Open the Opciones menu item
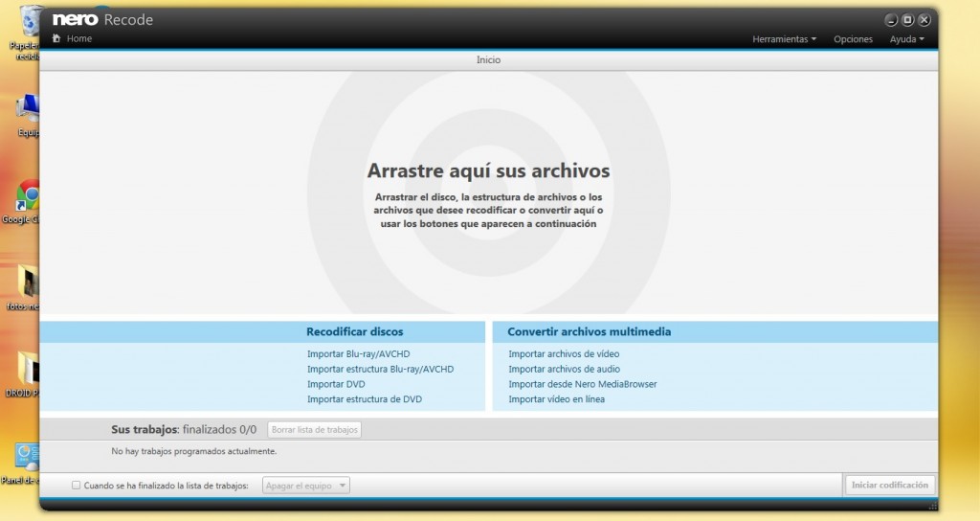Viewport: 980px width, 521px height. click(853, 39)
